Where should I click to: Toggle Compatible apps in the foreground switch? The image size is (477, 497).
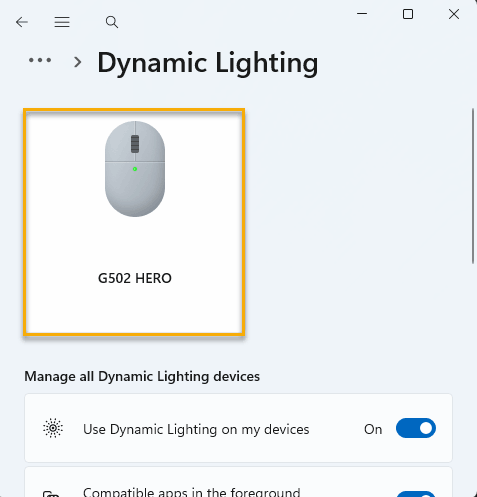click(x=416, y=494)
